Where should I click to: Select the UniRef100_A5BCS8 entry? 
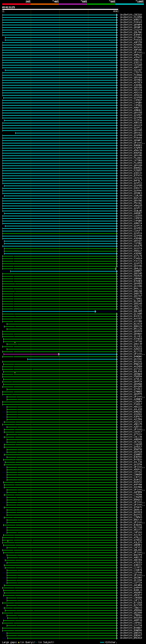tap(131, 60)
